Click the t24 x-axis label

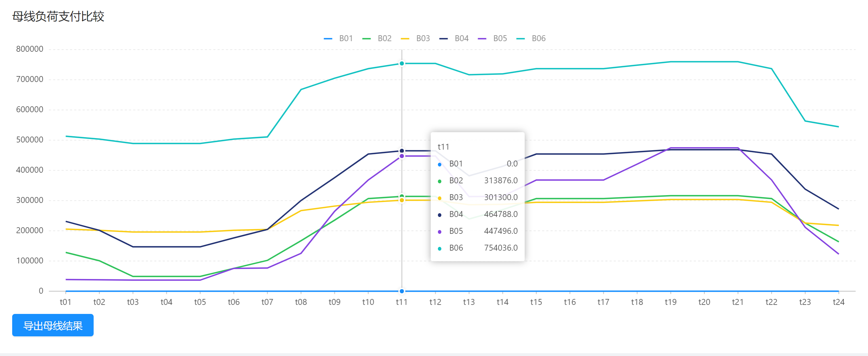pyautogui.click(x=838, y=302)
